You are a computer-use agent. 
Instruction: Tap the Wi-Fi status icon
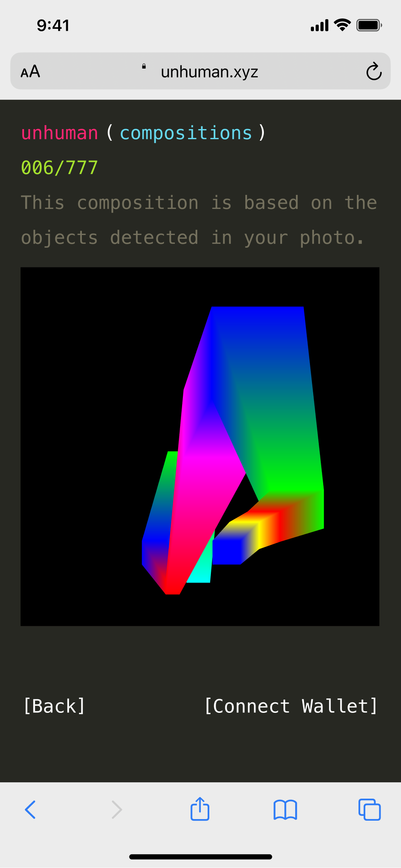(342, 25)
